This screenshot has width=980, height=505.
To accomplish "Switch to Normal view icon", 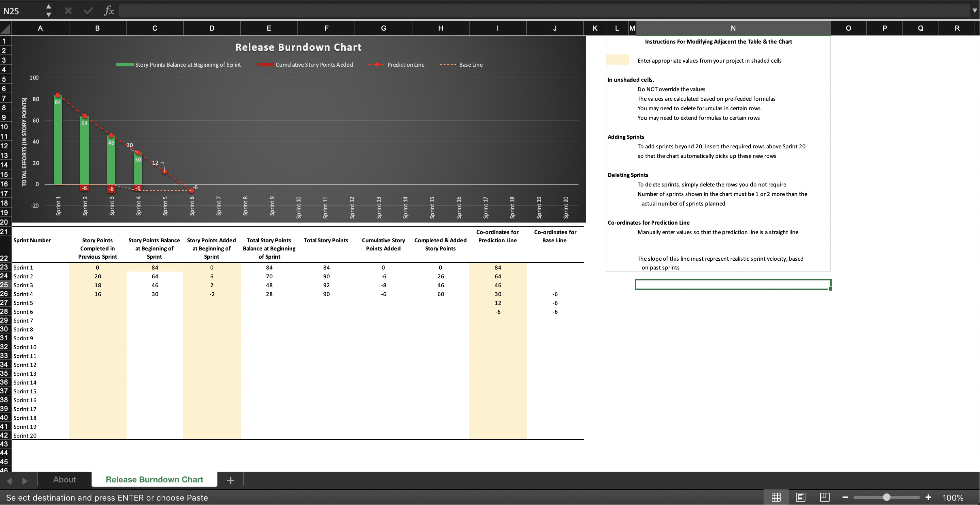I will [776, 497].
